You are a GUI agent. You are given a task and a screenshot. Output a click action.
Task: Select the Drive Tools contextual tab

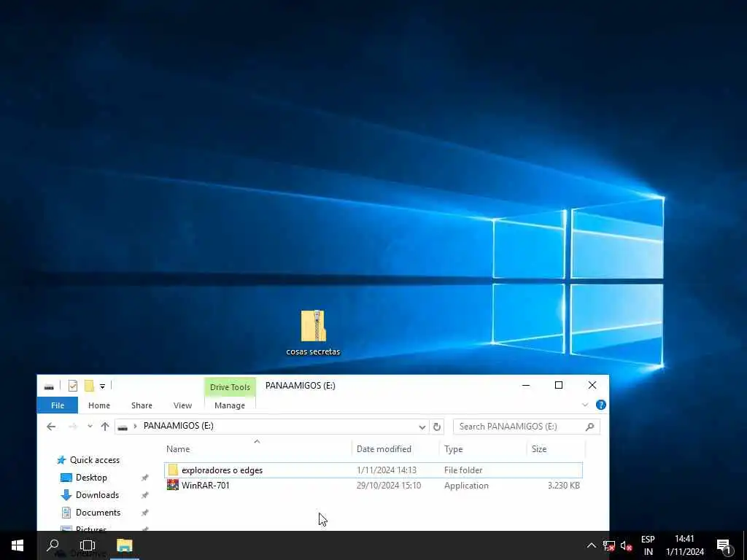[230, 387]
